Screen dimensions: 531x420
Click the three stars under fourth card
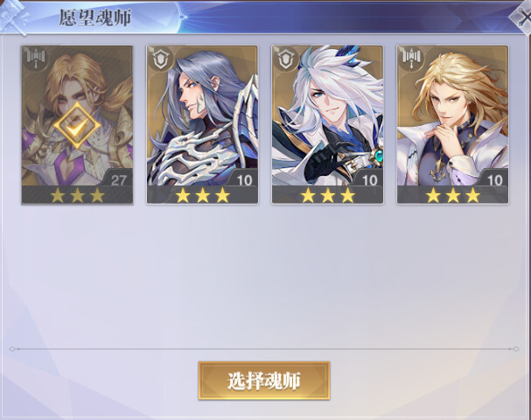453,195
